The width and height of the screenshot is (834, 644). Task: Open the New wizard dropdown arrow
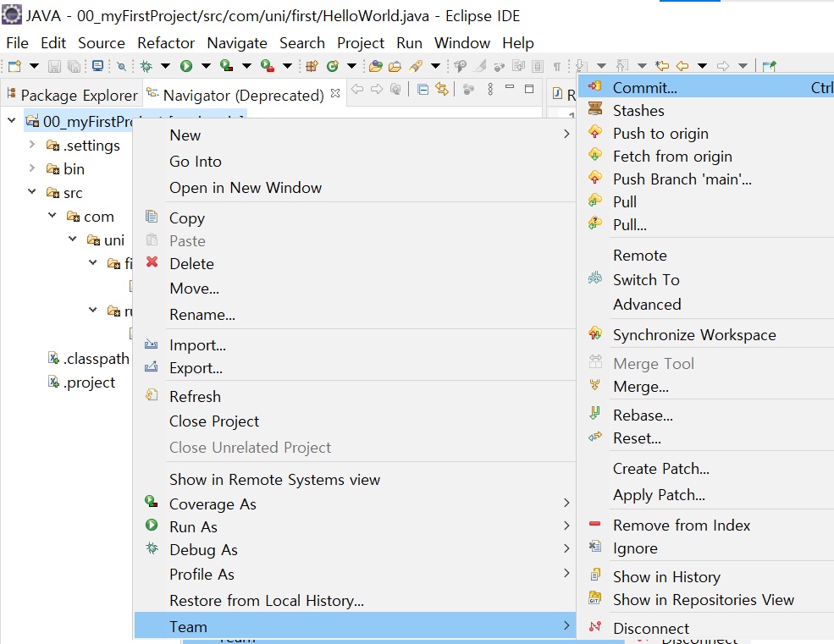34,66
